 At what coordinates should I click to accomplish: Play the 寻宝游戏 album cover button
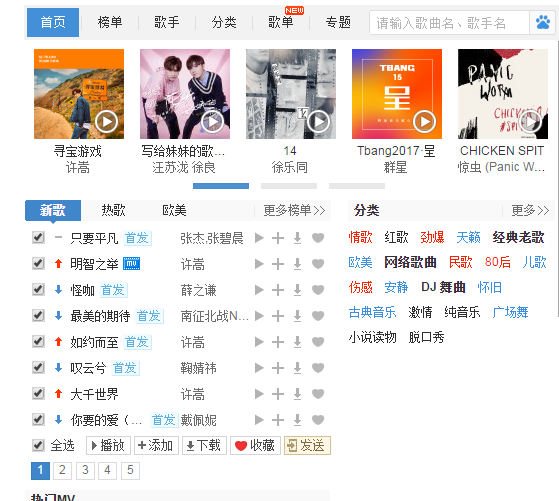106,122
